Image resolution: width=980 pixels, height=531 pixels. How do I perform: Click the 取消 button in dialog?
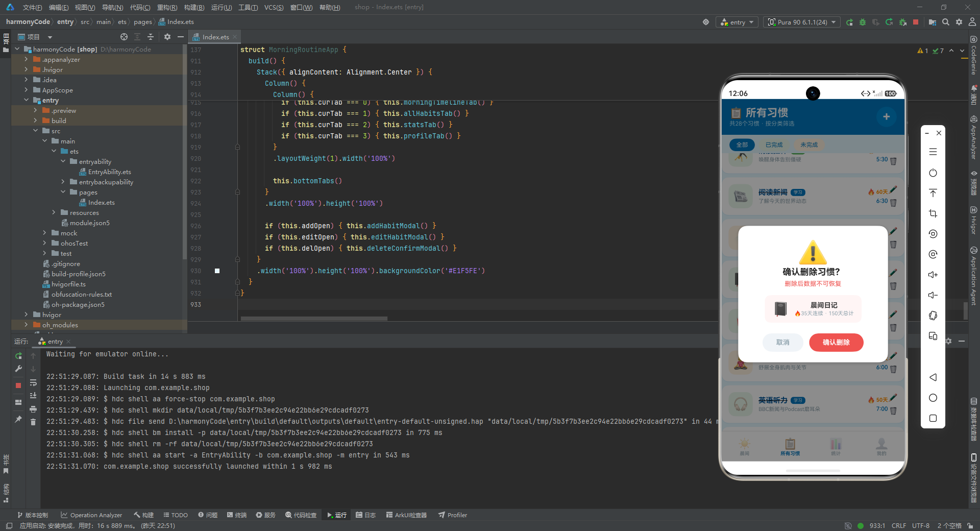point(782,343)
